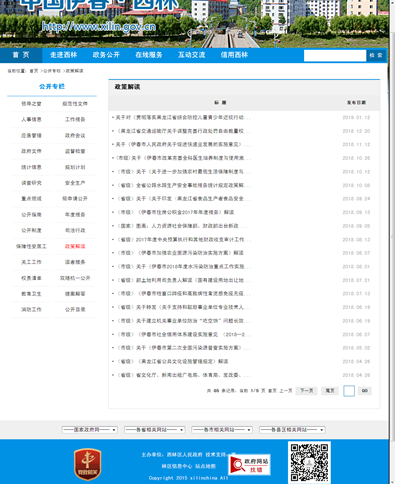
Task: Click 公开专栏 in the breadcrumb trail
Action: coord(52,71)
